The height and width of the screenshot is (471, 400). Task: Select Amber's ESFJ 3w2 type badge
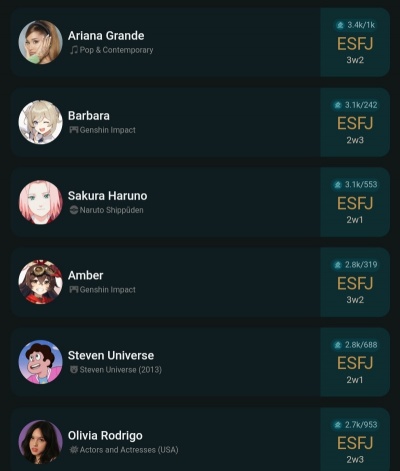point(355,282)
